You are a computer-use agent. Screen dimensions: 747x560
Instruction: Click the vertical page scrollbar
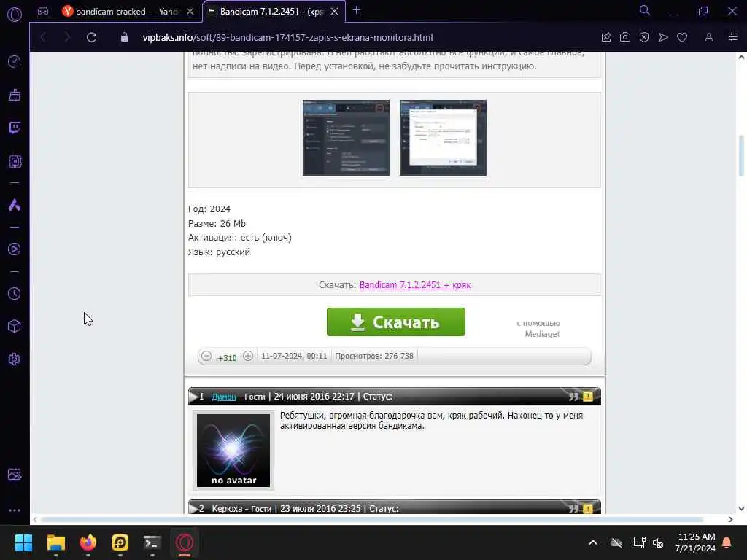[741, 156]
